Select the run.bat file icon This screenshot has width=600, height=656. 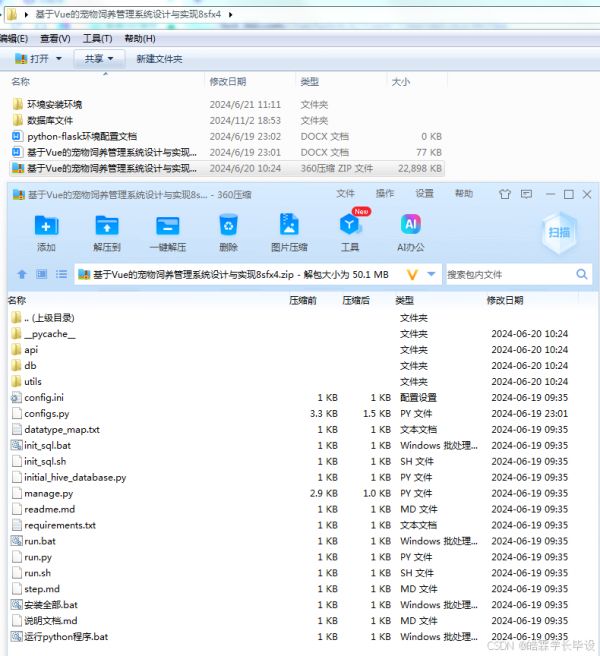click(x=16, y=541)
